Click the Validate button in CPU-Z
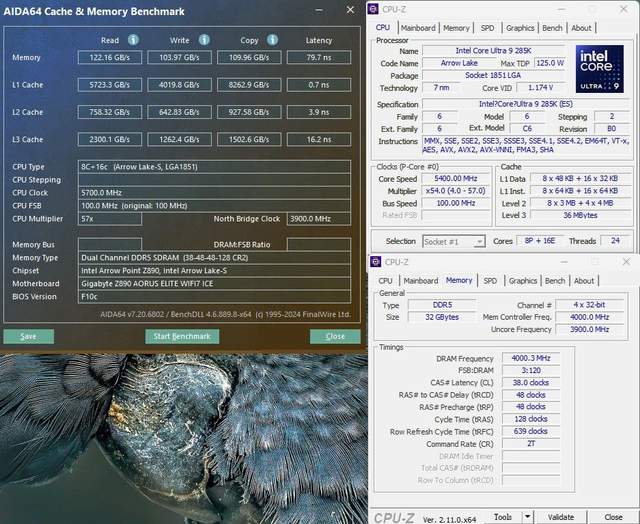This screenshot has height=524, width=640. click(x=561, y=517)
